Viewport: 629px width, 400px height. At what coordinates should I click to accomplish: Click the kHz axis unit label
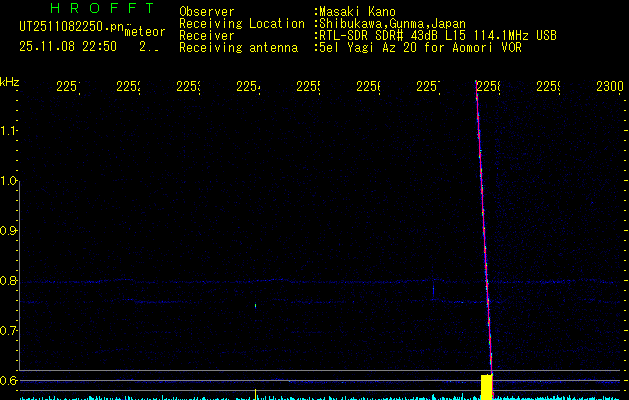point(10,80)
